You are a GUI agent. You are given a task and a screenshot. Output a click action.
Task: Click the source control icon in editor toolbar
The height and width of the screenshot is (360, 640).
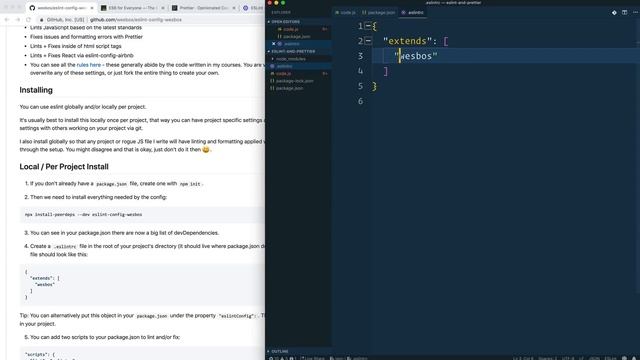(614, 13)
